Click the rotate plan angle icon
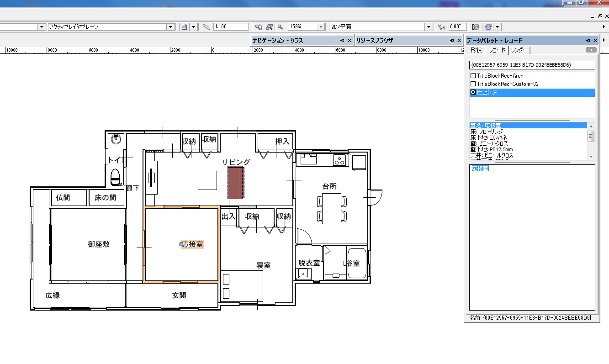The image size is (609, 364). pyautogui.click(x=441, y=27)
